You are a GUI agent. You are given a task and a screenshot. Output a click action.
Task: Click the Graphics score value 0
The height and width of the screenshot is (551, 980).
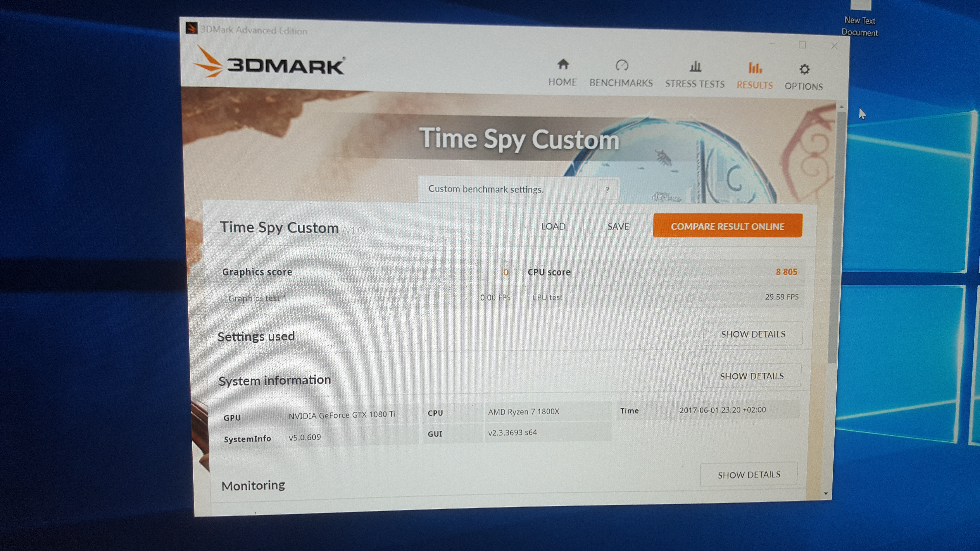tap(506, 272)
